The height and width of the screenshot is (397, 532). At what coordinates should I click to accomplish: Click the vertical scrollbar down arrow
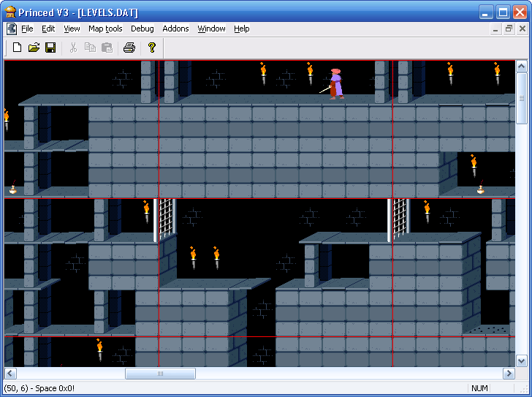pos(522,360)
